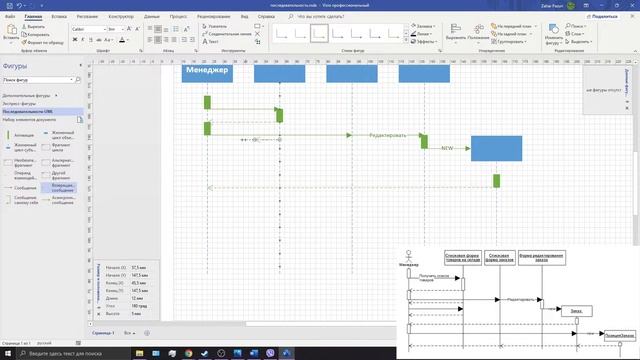640x360 pixels.
Task: Toggle bold text formatting
Action: click(75, 40)
